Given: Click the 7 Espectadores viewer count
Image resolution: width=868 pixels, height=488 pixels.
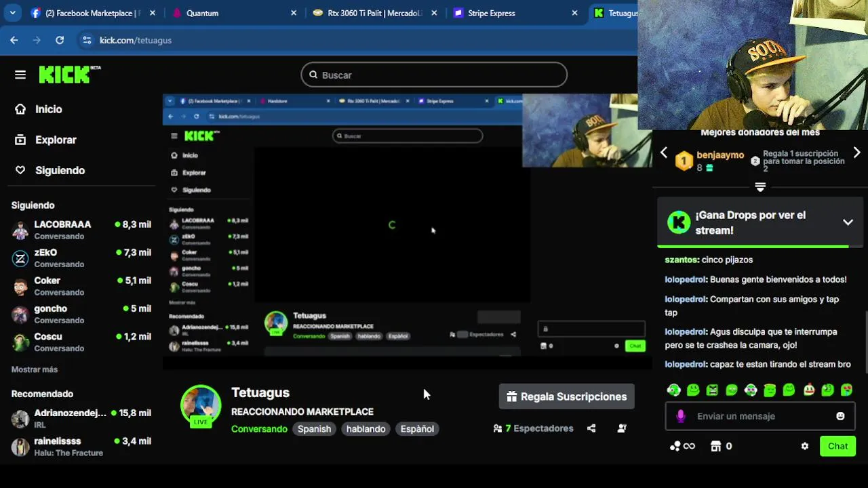Looking at the screenshot, I should click(533, 428).
